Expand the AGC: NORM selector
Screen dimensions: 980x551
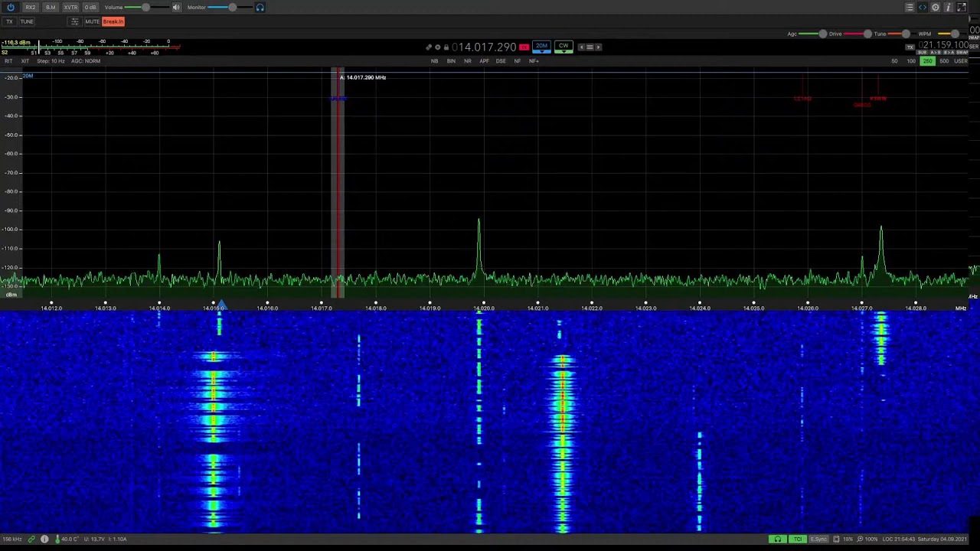[x=86, y=61]
